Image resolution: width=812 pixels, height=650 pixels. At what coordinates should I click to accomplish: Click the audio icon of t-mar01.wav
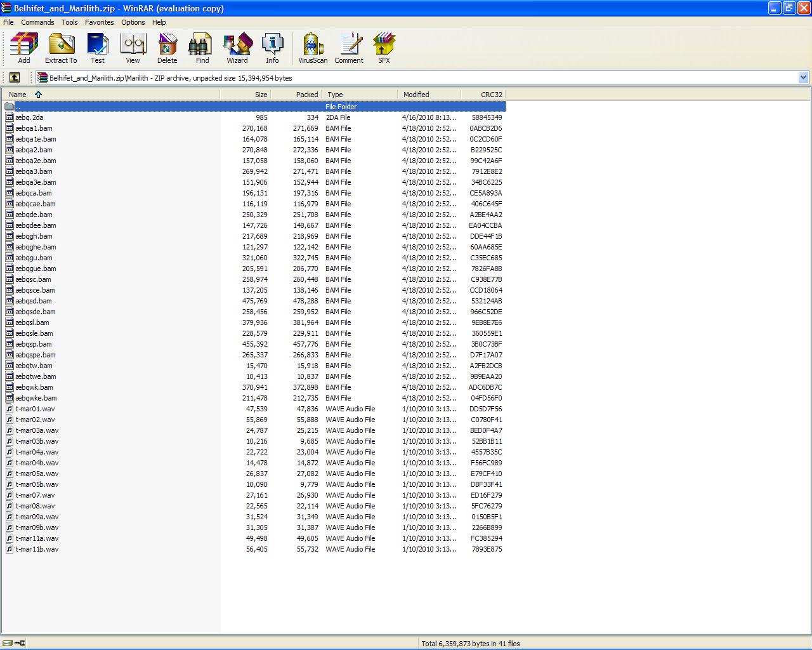(10, 409)
